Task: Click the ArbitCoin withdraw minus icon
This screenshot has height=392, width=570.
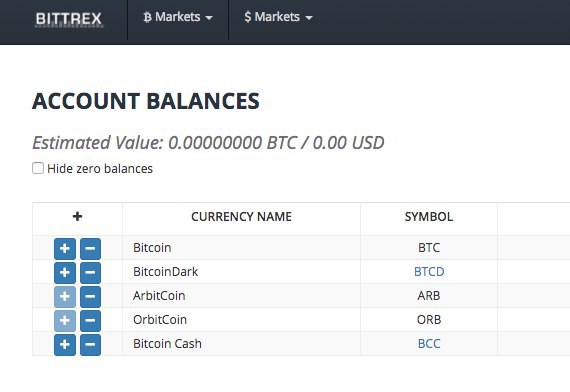Action: pos(90,297)
